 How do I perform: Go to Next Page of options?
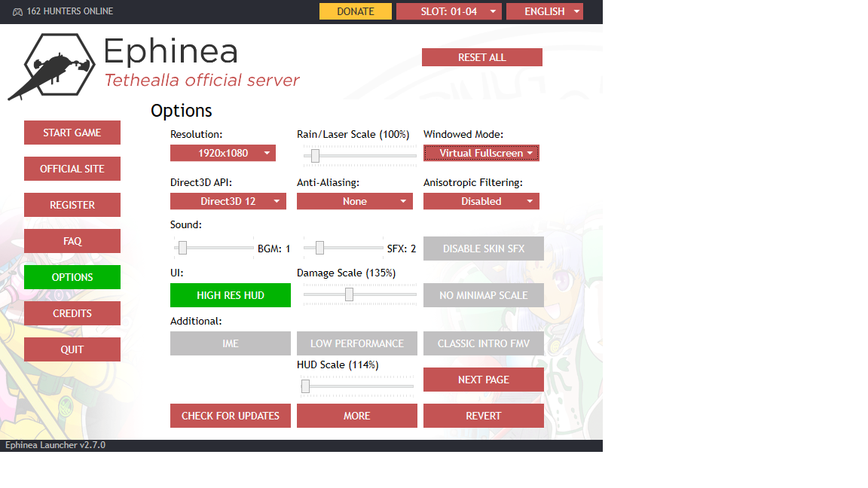(483, 380)
